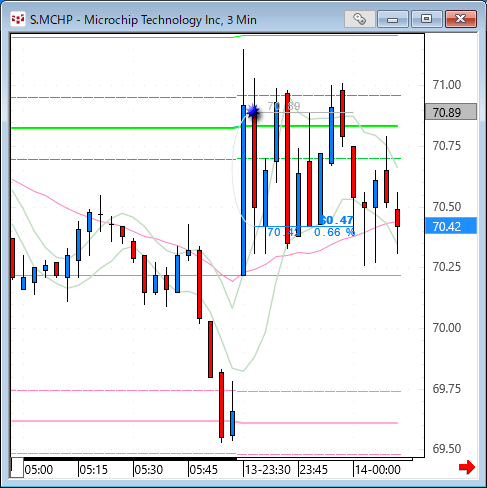Click the window title S.MCHP Microchip Technology
This screenshot has height=488, width=487.
pos(143,20)
